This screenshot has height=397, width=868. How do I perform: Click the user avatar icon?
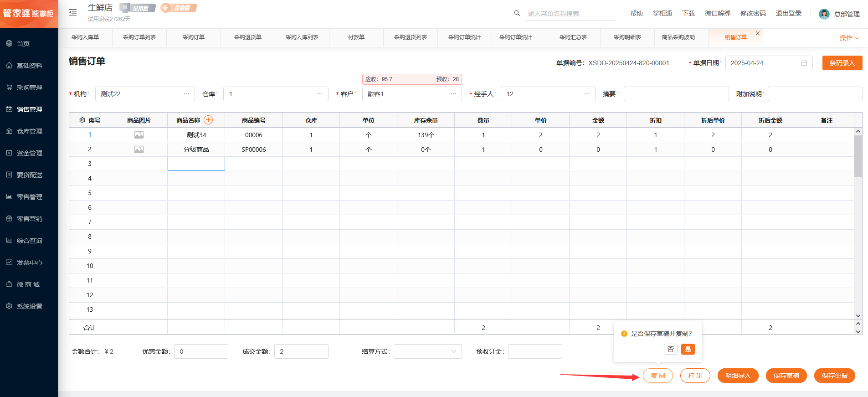point(824,14)
